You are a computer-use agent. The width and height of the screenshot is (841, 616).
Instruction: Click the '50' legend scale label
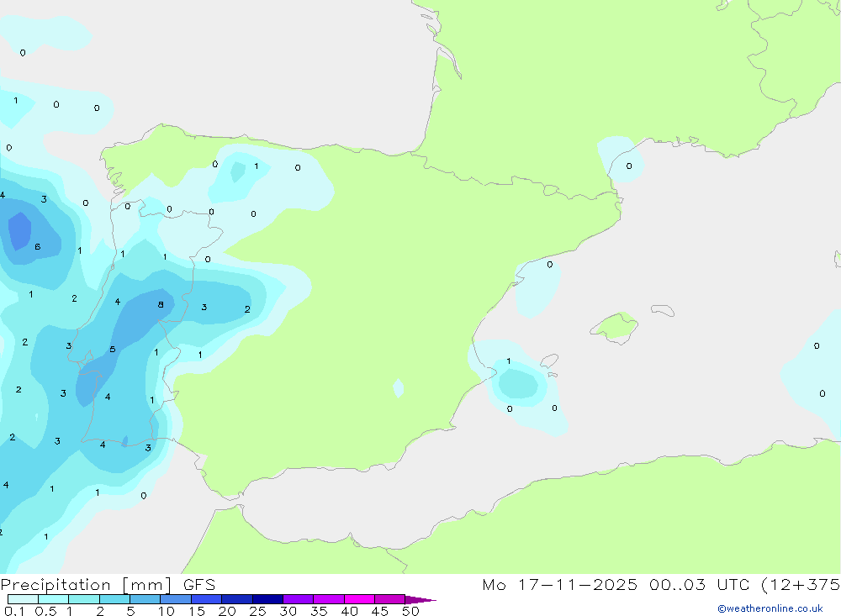410,611
